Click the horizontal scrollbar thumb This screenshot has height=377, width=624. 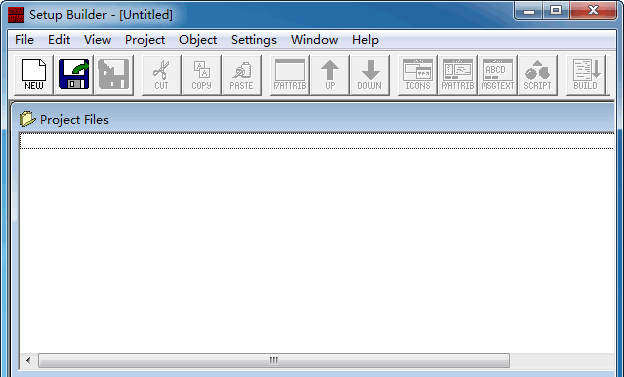coord(274,360)
